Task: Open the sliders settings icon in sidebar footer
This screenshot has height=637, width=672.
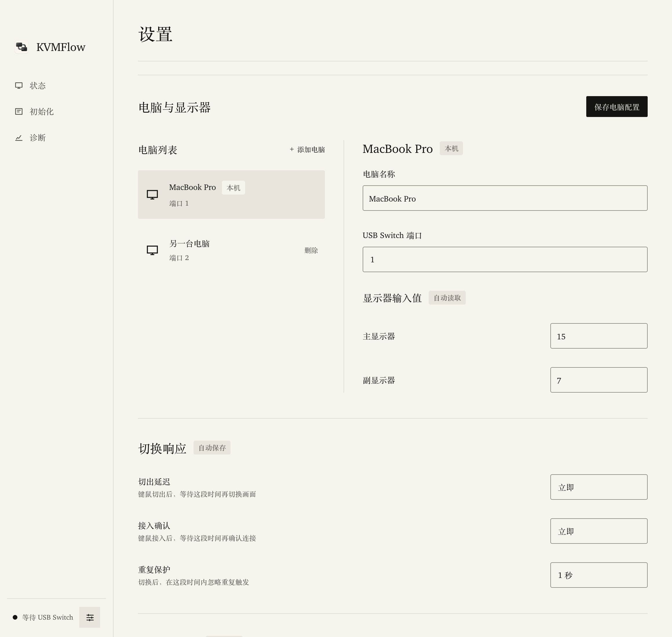Action: point(90,617)
